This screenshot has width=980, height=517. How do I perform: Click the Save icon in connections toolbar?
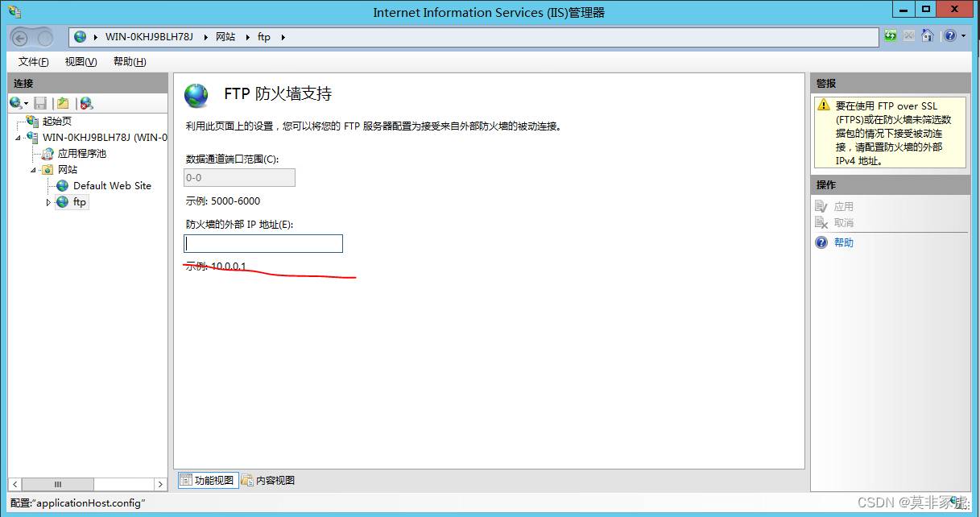[40, 103]
